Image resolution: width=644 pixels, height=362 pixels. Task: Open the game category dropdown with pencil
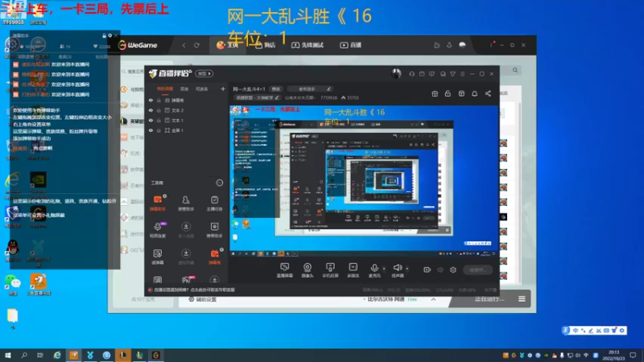tap(257, 97)
